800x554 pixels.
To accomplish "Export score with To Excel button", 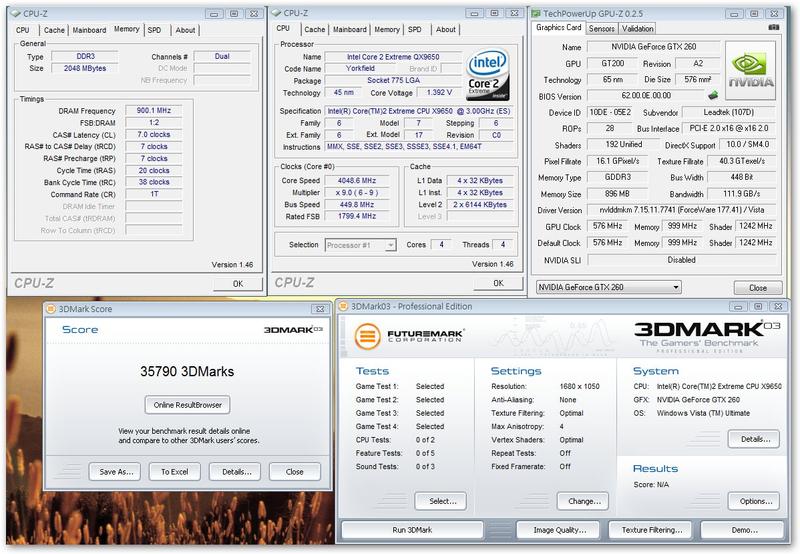I will pos(174,472).
